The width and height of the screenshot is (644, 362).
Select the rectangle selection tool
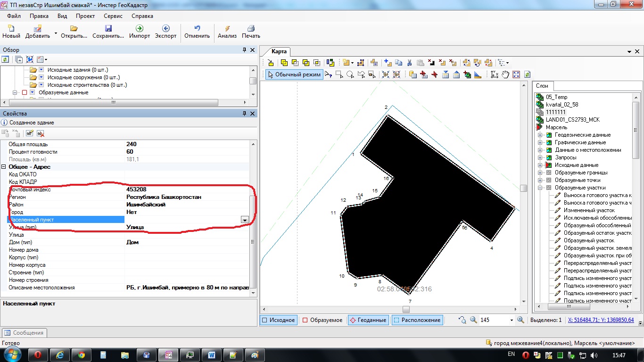[x=339, y=74]
